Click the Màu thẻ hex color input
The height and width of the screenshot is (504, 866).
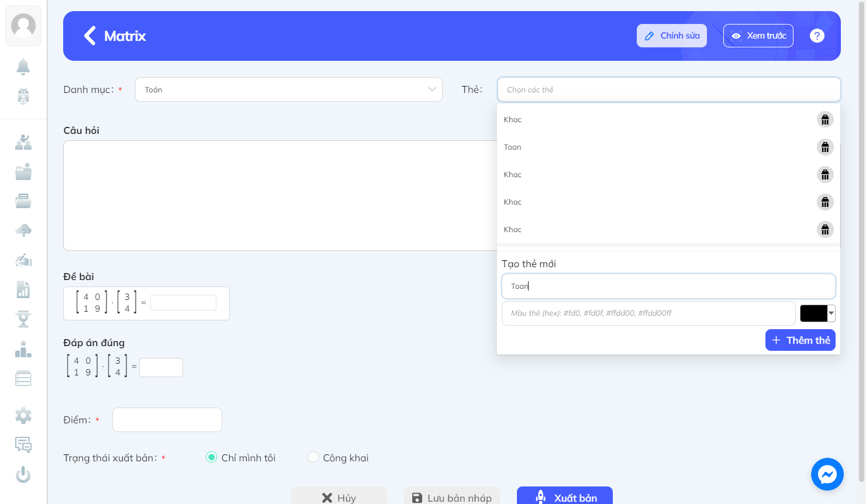(648, 313)
